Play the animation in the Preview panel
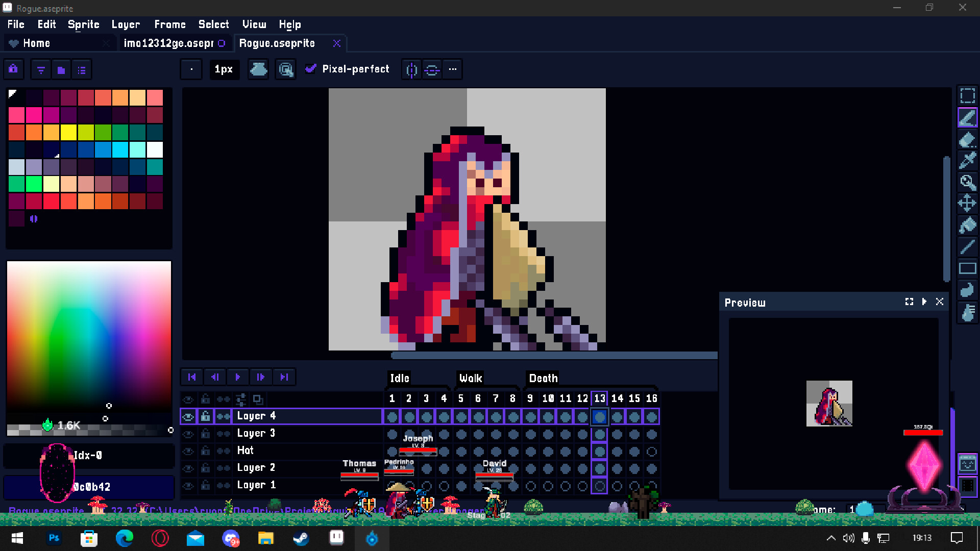Image resolution: width=980 pixels, height=551 pixels. 924,302
